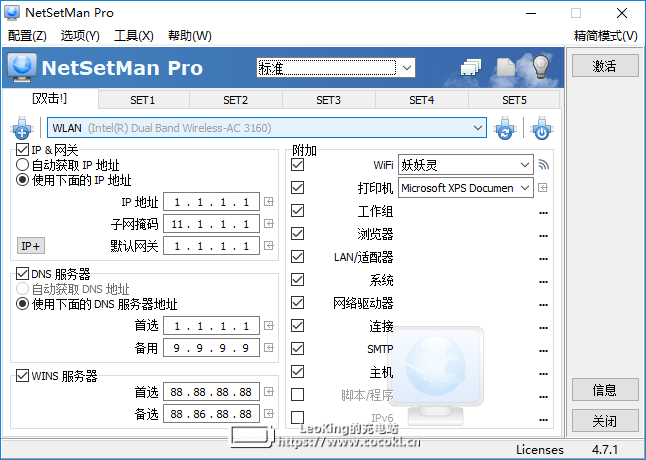Uncheck the SMTP checkbox
Image resolution: width=646 pixels, height=460 pixels.
(297, 348)
